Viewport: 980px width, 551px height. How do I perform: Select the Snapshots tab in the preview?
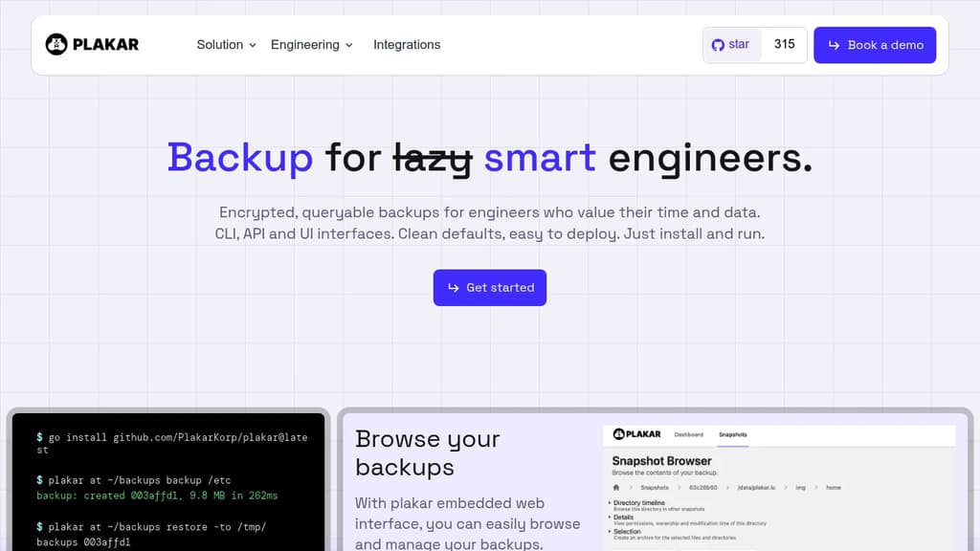point(733,435)
